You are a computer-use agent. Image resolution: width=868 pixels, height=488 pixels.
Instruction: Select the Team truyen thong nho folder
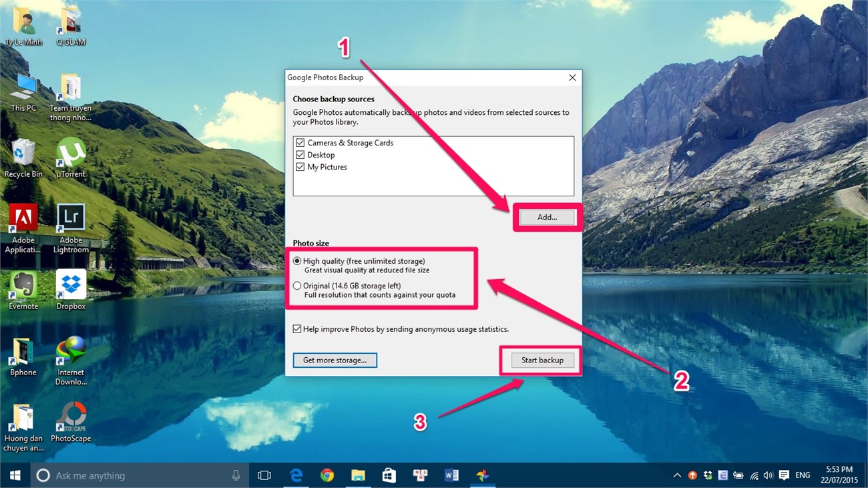click(71, 97)
